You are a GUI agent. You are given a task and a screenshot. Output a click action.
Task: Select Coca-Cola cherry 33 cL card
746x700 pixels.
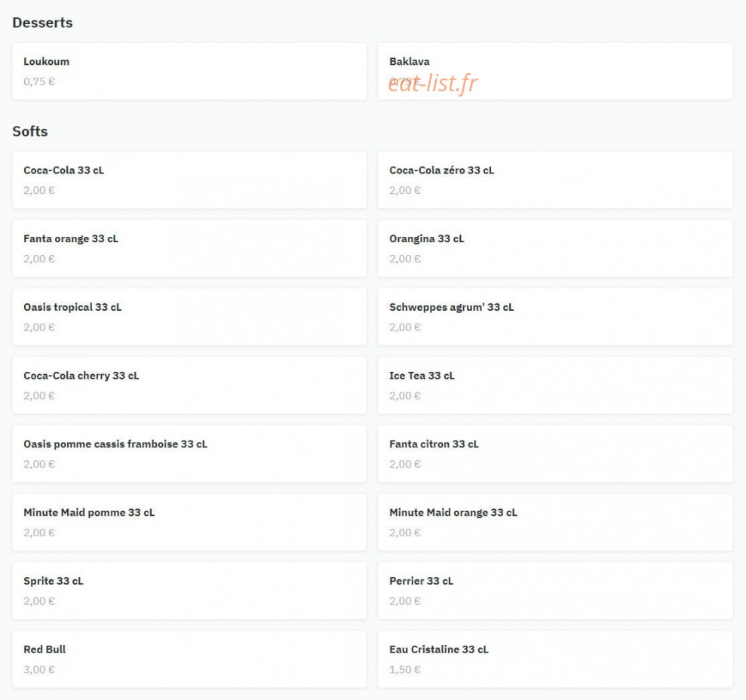pyautogui.click(x=189, y=385)
